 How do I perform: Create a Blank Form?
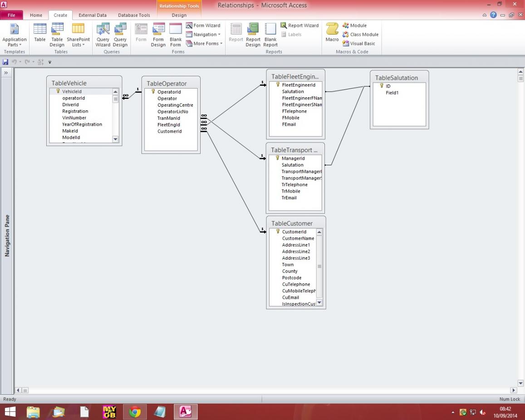point(176,35)
